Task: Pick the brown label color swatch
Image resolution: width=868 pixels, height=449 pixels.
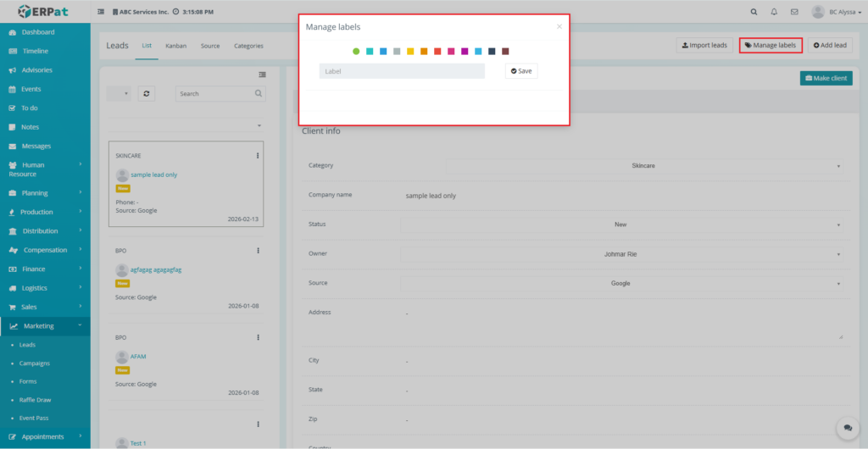Action: [505, 52]
